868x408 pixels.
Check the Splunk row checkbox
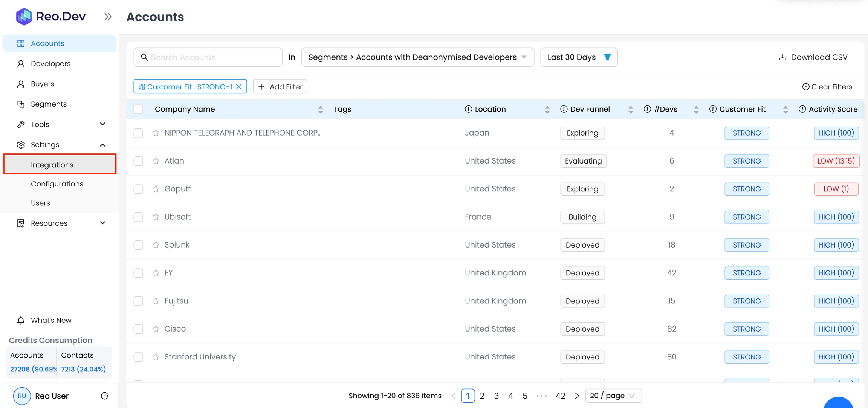(138, 245)
